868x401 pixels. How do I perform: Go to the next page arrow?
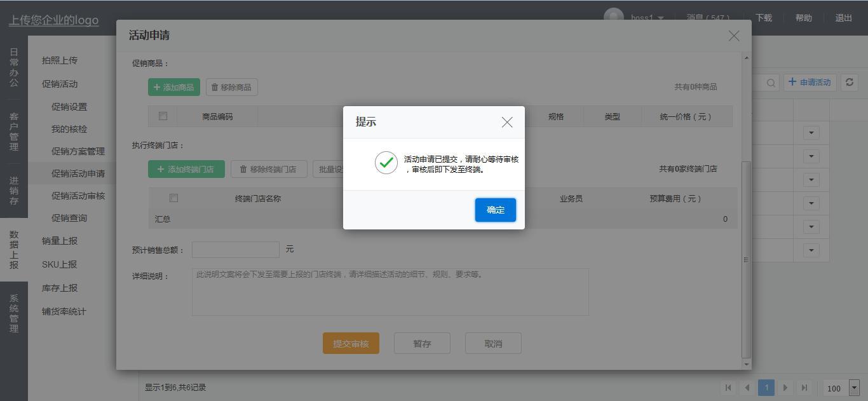(x=785, y=388)
